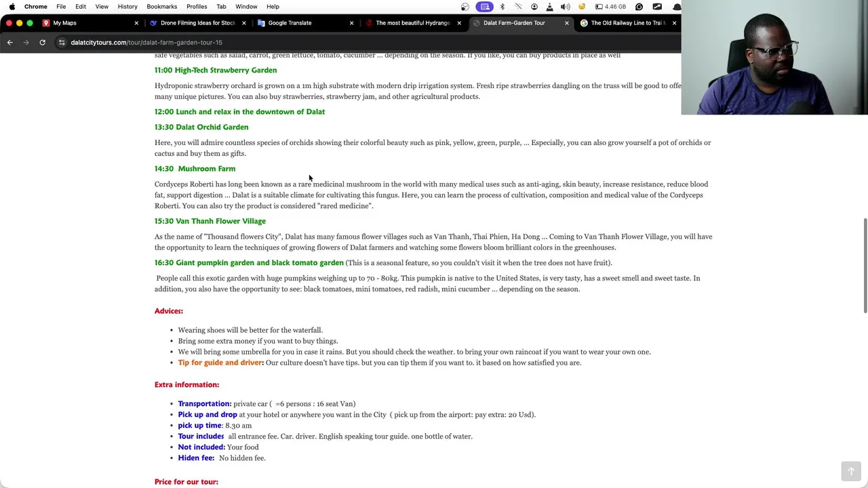Close the Old Railway Line tab
The image size is (868, 488).
coord(674,23)
